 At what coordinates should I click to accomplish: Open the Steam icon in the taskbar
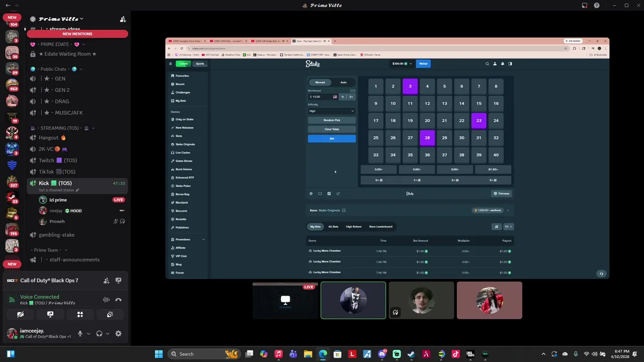click(x=411, y=354)
